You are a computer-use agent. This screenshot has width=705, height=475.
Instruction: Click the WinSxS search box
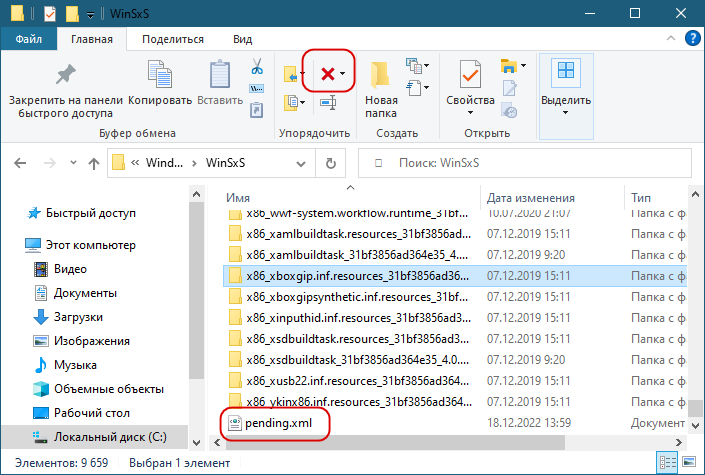coord(525,163)
